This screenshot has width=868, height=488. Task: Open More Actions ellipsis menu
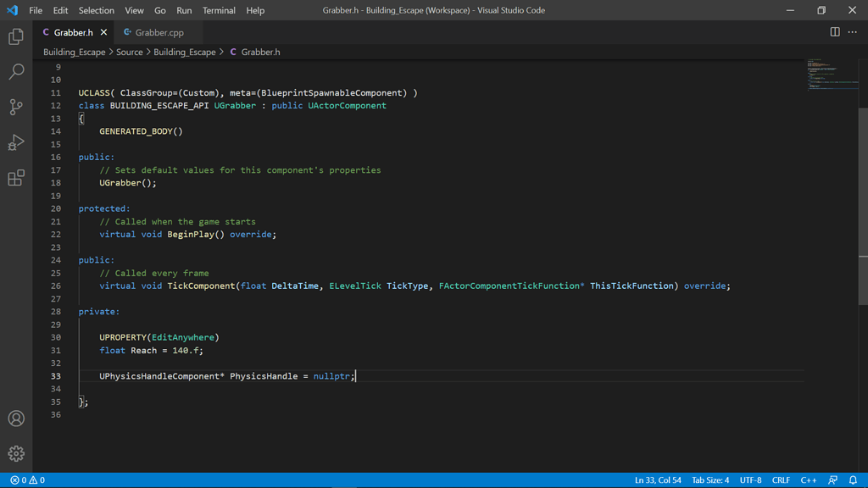853,30
